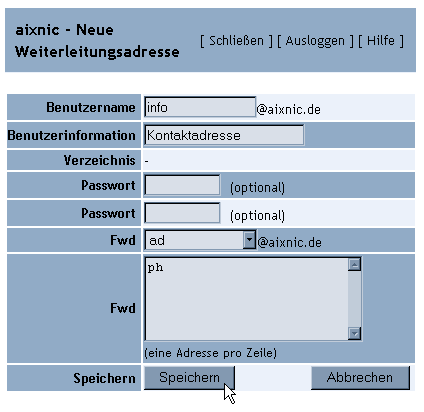Click the Benutzername label

pyautogui.click(x=91, y=107)
